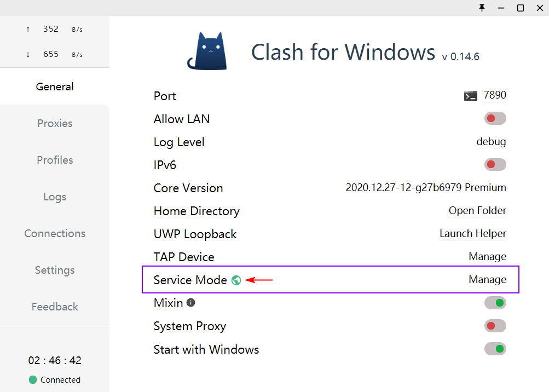Click the Clash cat logo icon
Viewport: 549px width, 392px height.
click(207, 51)
